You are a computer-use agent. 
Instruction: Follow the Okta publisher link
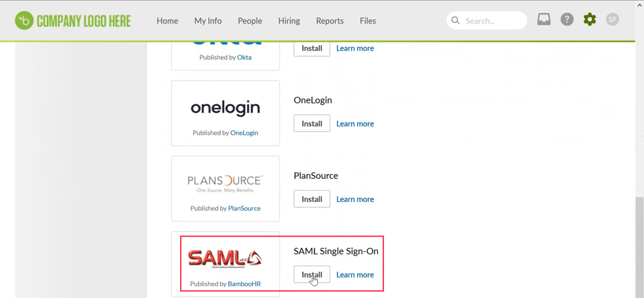coord(244,57)
